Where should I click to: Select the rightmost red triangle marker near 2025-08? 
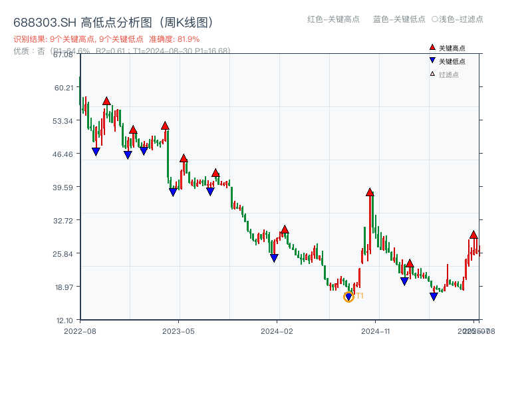click(x=474, y=234)
